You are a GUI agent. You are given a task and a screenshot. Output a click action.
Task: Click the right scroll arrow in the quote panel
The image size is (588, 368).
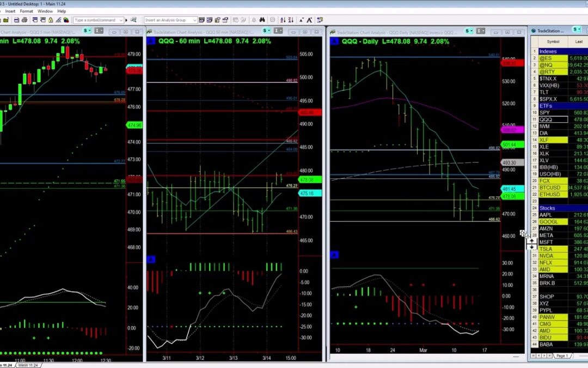[x=544, y=355]
